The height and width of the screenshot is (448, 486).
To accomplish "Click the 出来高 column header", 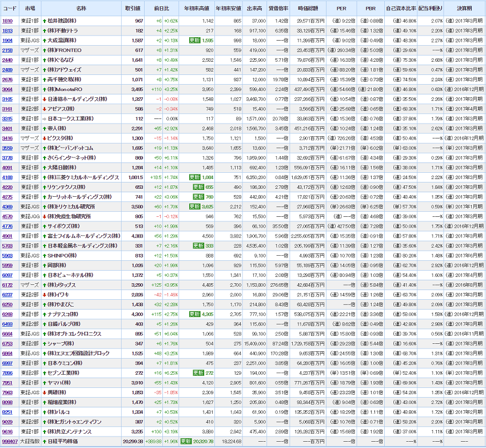I will click(x=254, y=9).
